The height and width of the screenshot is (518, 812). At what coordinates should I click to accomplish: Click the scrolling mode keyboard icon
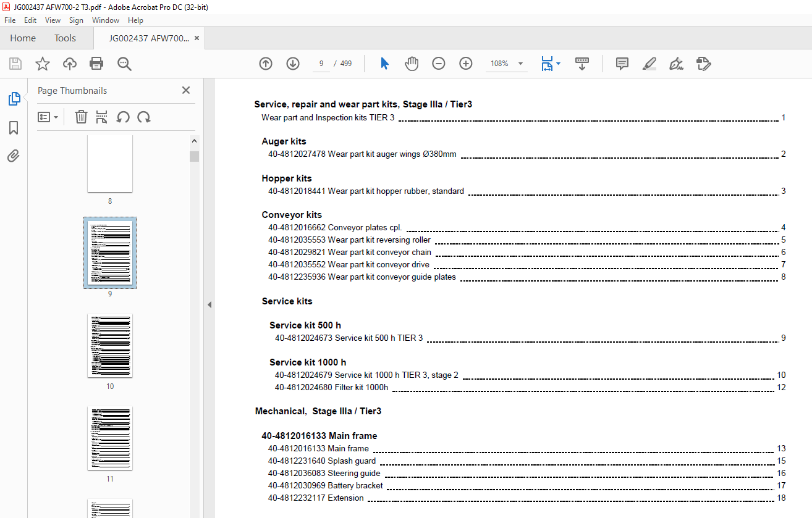coord(582,64)
